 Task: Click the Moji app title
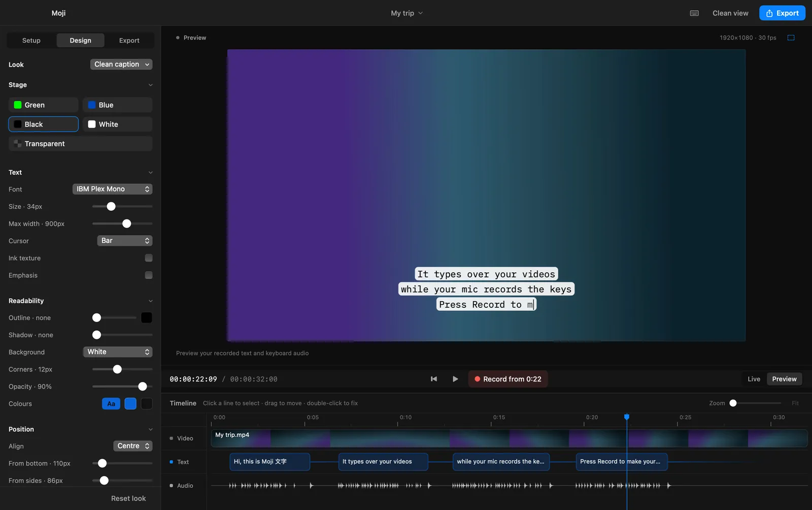[58, 13]
